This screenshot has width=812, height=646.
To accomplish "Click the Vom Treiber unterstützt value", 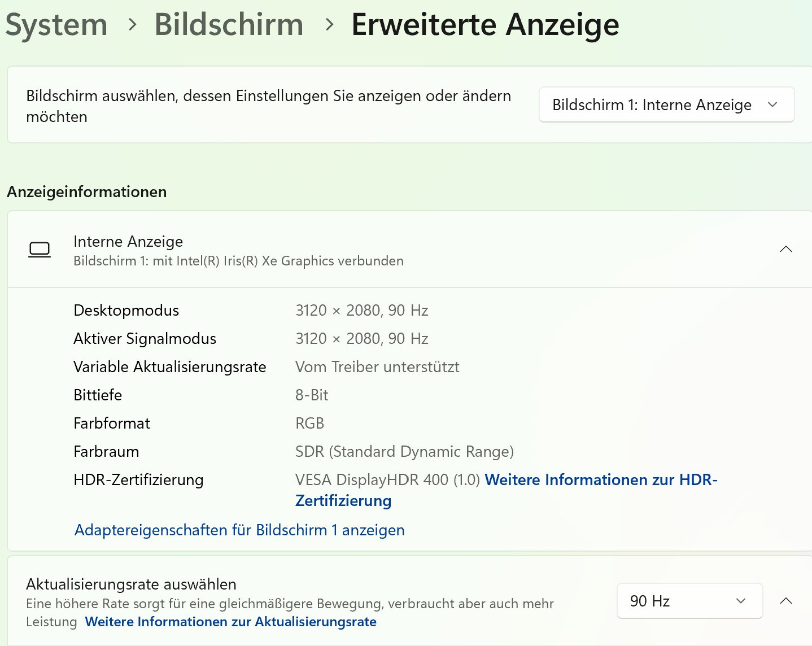I will pos(377,367).
